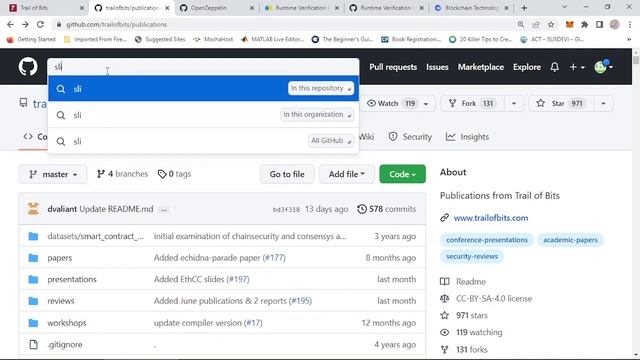Open the CC-BY-SA-4.0 license link
Viewport: 640px width, 360px height.
click(x=494, y=298)
